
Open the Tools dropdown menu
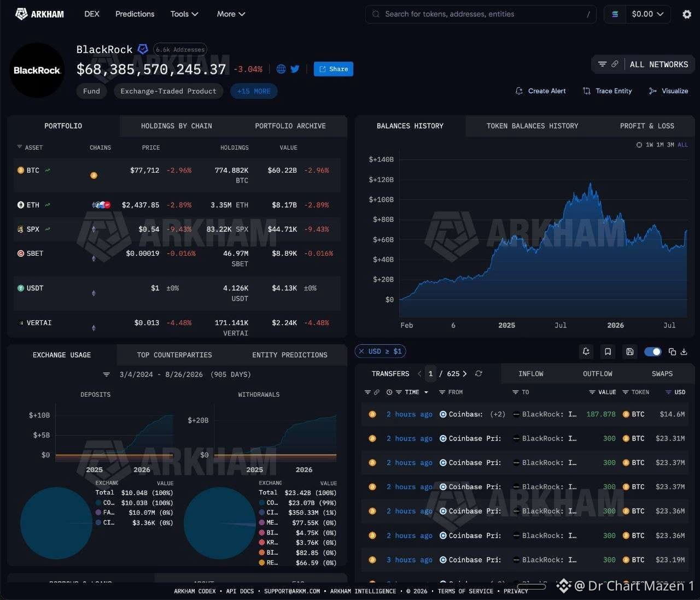click(x=184, y=14)
